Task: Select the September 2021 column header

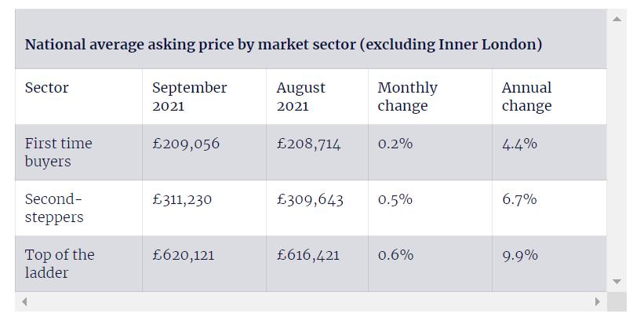Action: [x=189, y=97]
